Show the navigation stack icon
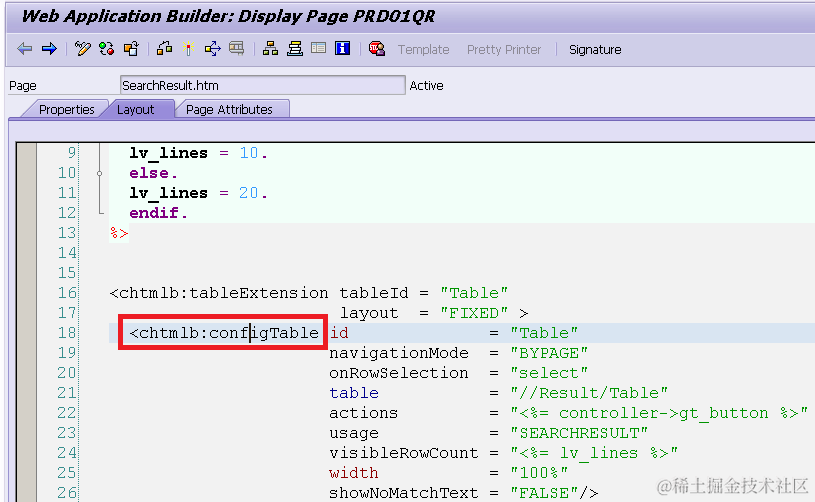Screen dimensions: 815x502 coord(295,49)
